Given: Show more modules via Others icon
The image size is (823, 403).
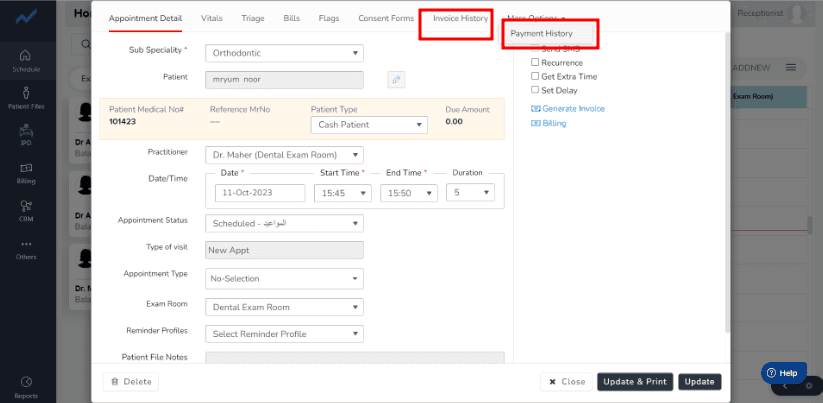Looking at the screenshot, I should coord(26,244).
